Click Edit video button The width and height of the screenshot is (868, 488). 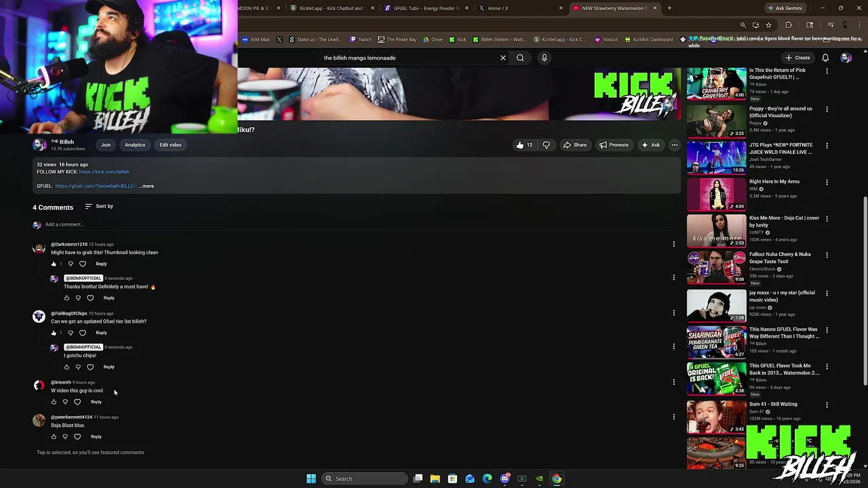(170, 145)
